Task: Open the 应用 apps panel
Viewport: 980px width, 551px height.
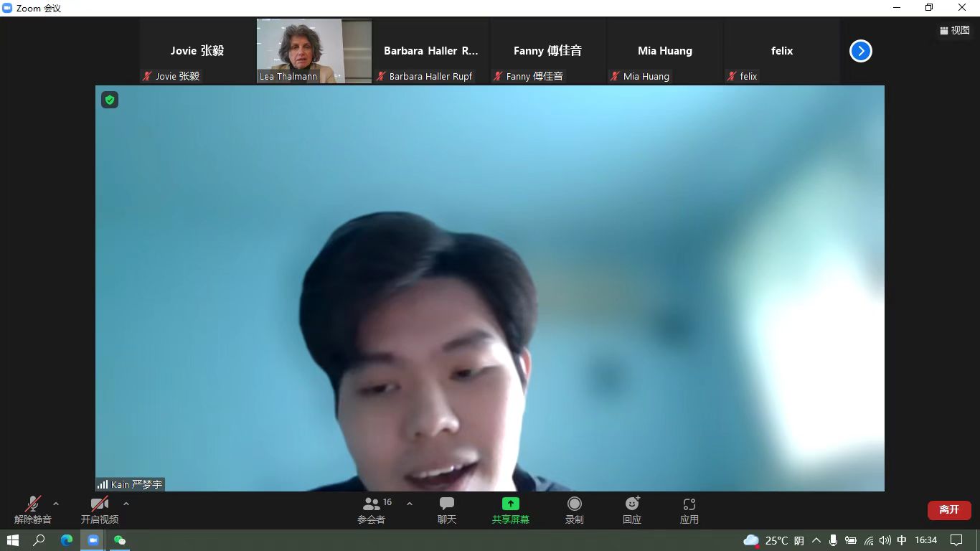Action: 689,510
